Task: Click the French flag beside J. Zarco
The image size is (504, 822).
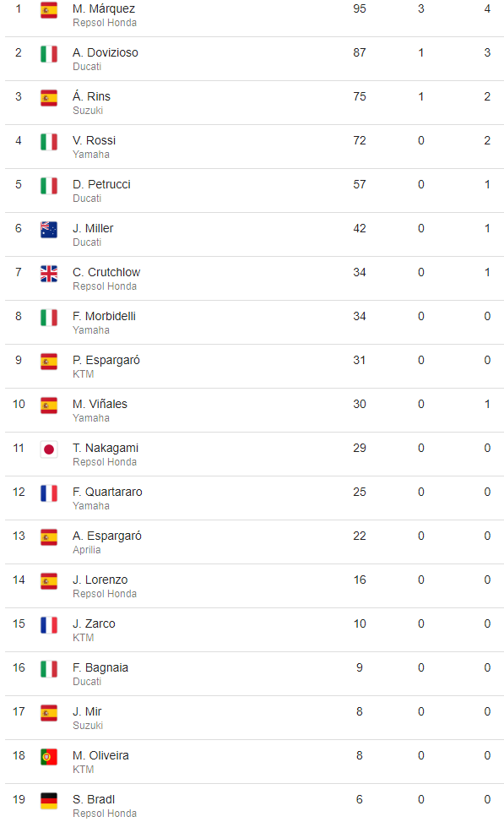Action: (x=49, y=625)
